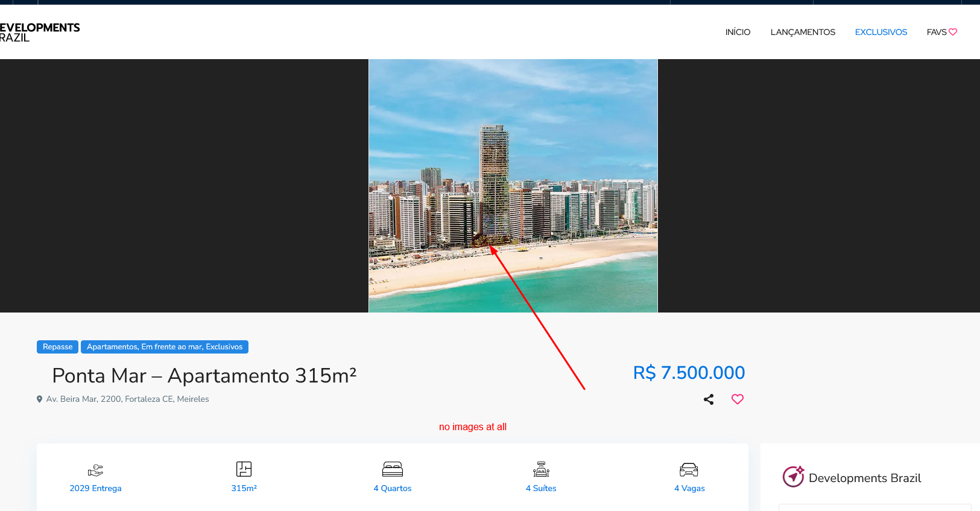Open the Ponta Mar tower photo
The image size is (980, 511).
click(513, 186)
